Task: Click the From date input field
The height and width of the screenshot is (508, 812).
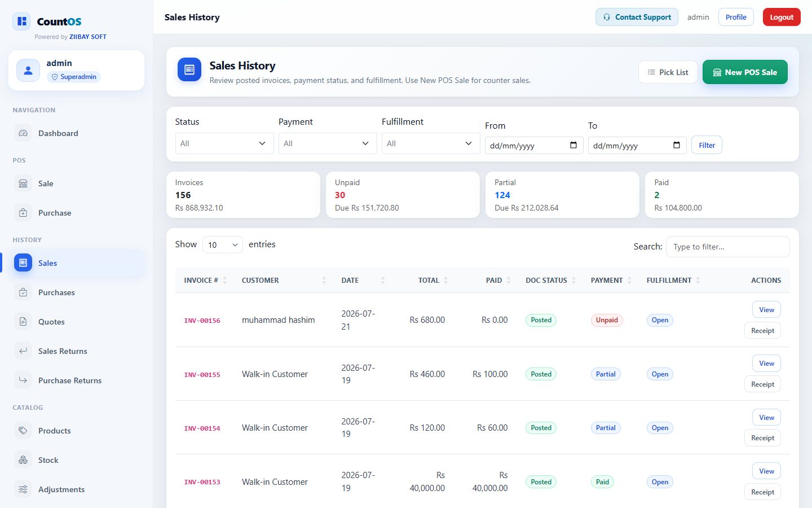Action: coord(534,145)
